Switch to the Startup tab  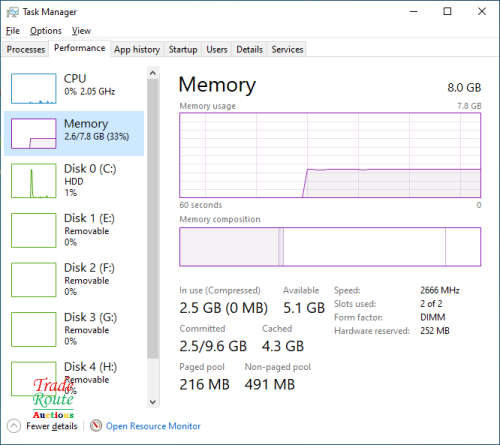pyautogui.click(x=183, y=50)
